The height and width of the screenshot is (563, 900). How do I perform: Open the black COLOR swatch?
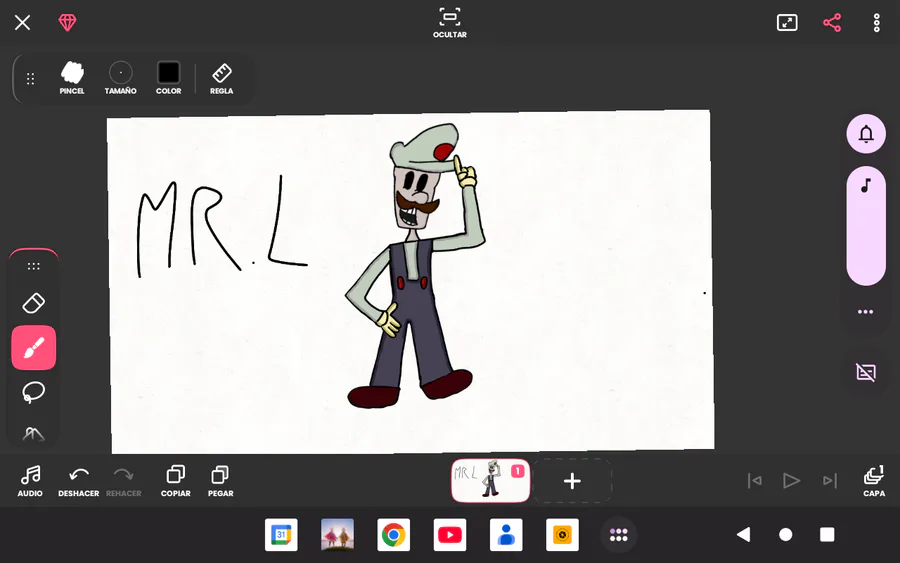168,78
